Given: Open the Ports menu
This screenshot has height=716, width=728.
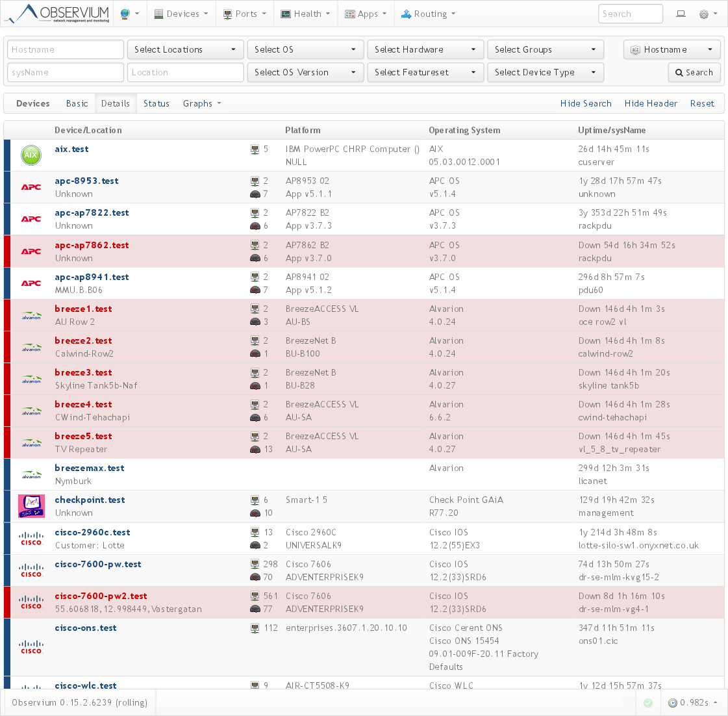Looking at the screenshot, I should click(x=245, y=14).
